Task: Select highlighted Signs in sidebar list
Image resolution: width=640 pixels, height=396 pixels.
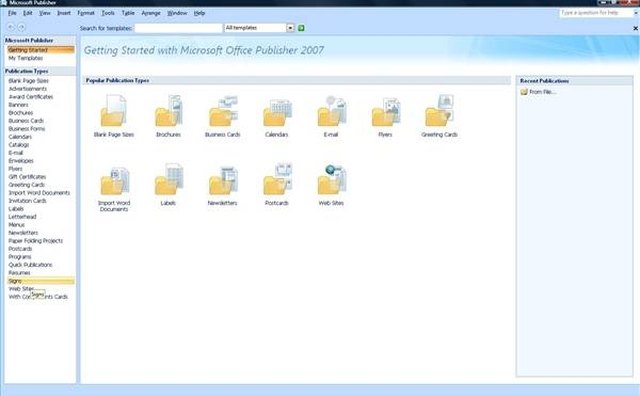Action: (x=41, y=281)
